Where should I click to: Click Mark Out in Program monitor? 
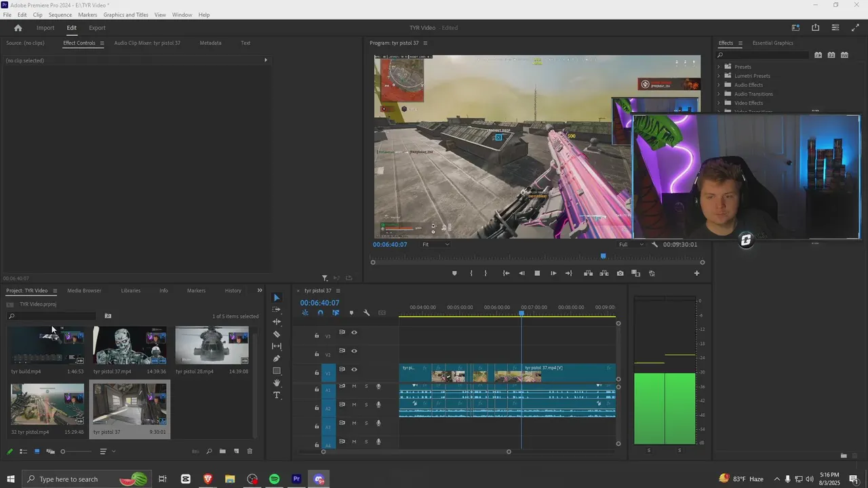pyautogui.click(x=486, y=273)
